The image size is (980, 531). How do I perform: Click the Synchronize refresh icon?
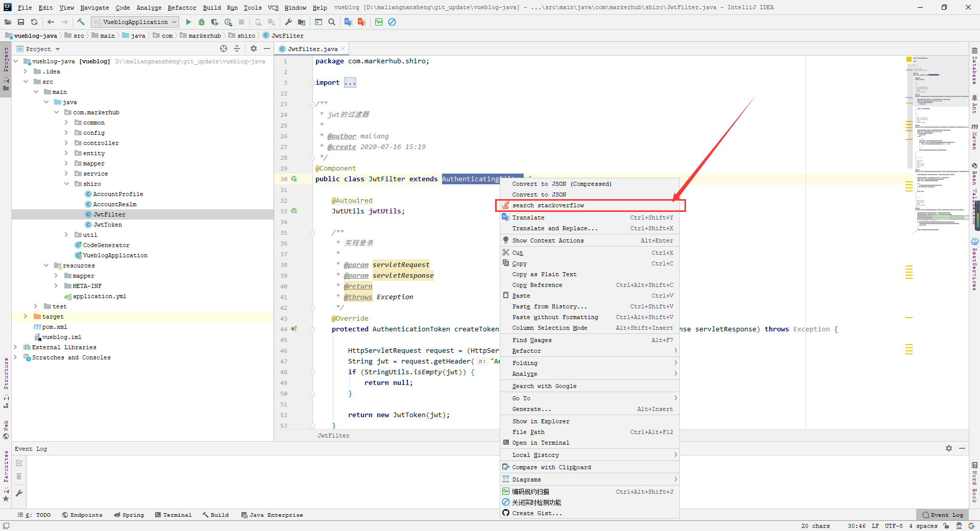34,22
